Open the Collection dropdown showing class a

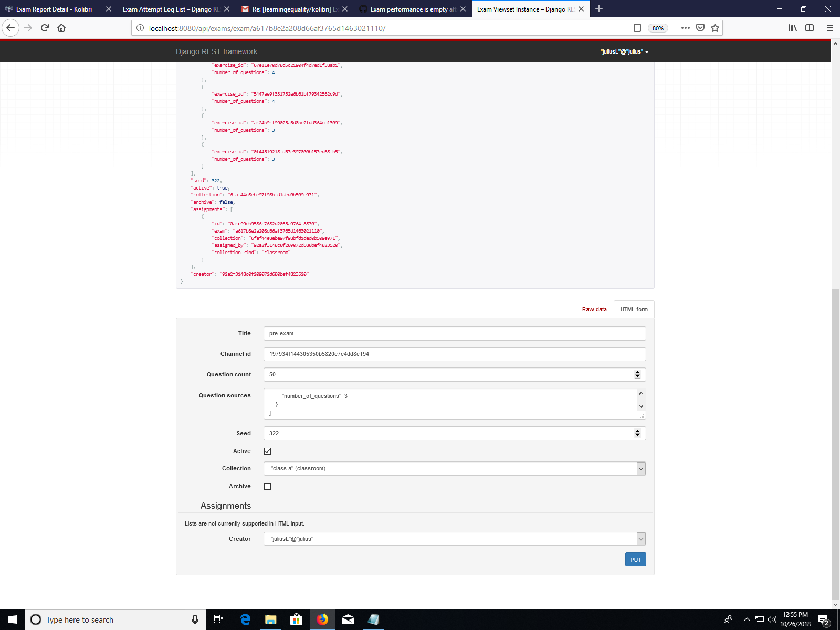click(x=640, y=468)
